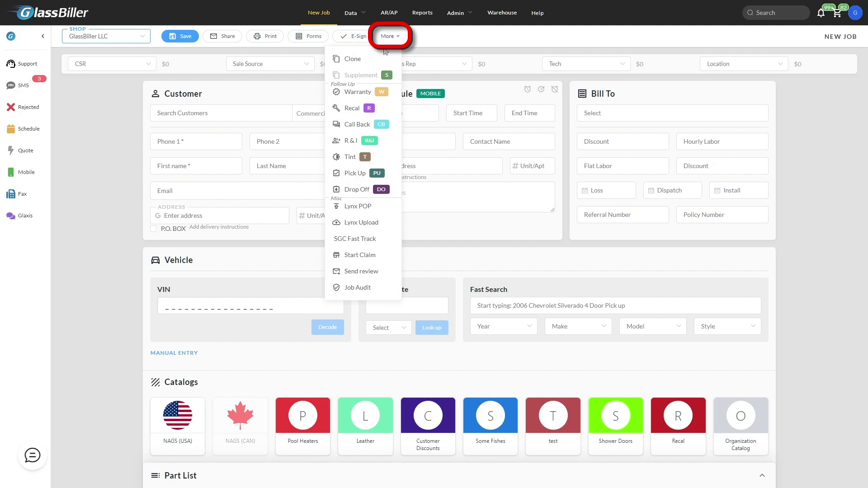Expand the GlassBiller LLC shop dropdown
868x488 pixels.
click(106, 36)
